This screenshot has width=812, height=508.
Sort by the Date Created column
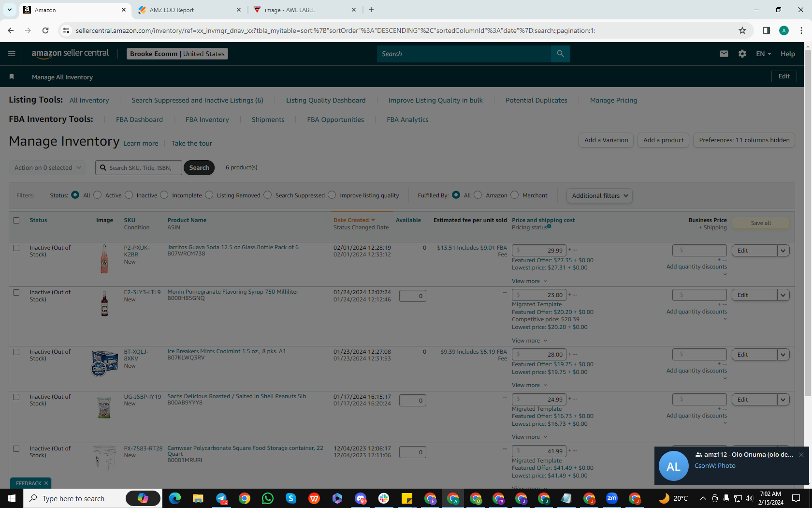click(x=354, y=220)
